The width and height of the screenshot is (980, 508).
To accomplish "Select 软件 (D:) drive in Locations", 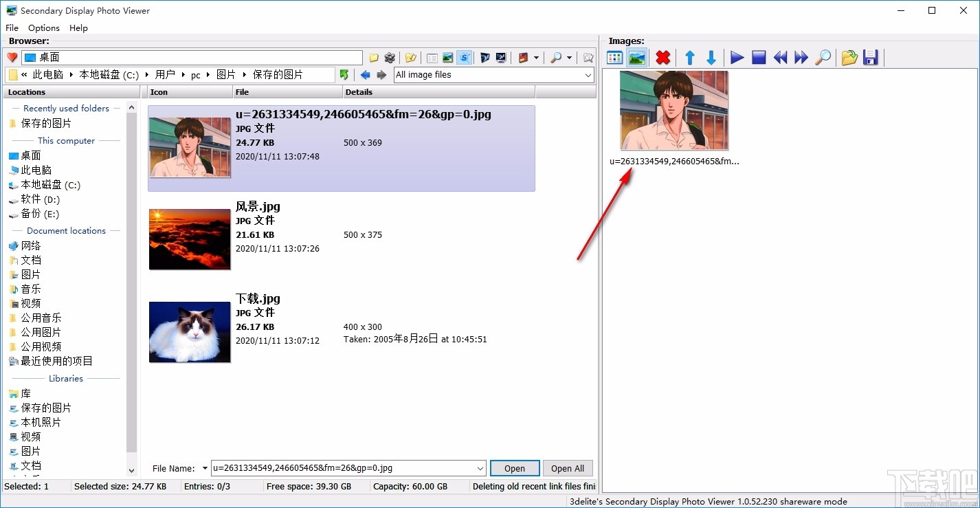I will pyautogui.click(x=40, y=199).
